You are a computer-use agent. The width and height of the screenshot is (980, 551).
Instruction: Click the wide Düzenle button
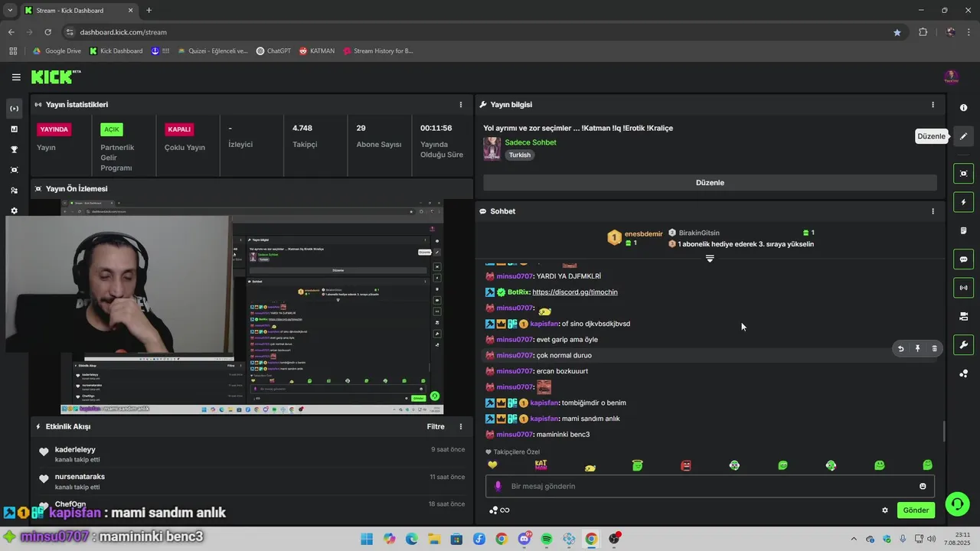click(x=710, y=183)
